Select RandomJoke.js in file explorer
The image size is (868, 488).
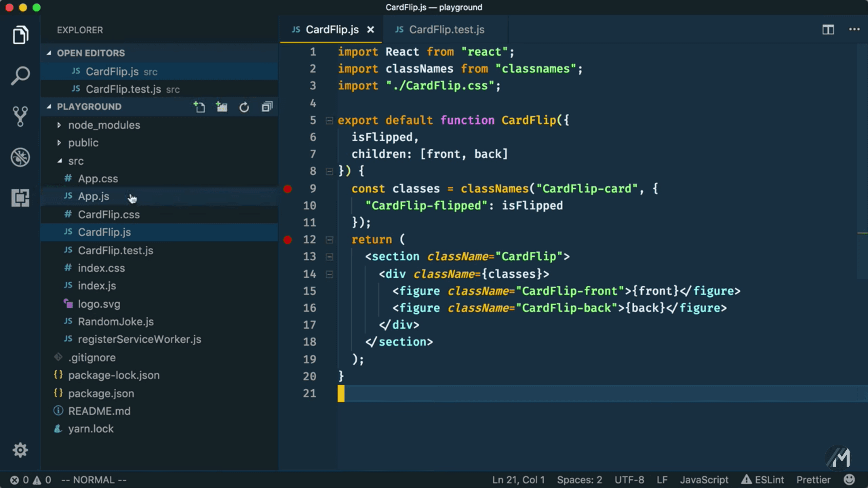click(116, 321)
